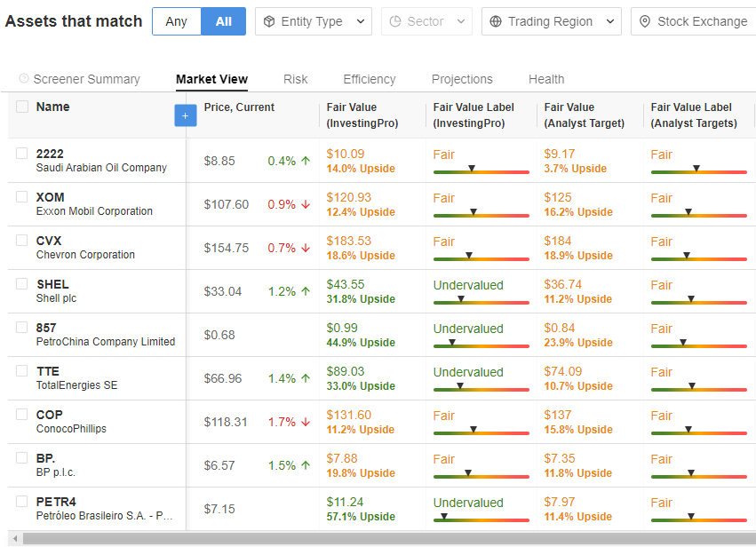The image size is (756, 547).
Task: Click the horizontal scrollbar track at the bottom
Action: 388,538
